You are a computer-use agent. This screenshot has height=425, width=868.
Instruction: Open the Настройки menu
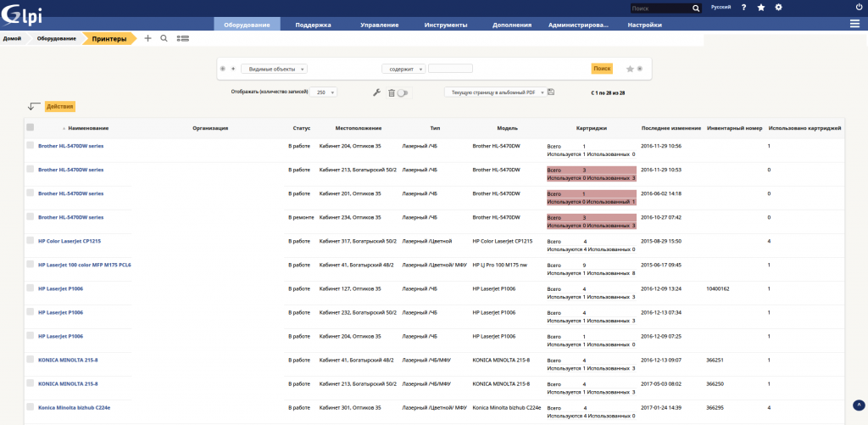point(645,25)
